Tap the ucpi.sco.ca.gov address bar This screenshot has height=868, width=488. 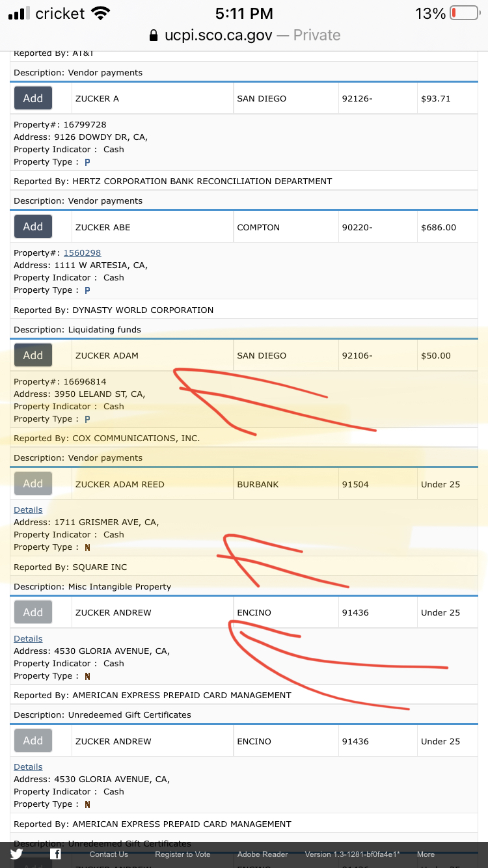click(244, 35)
